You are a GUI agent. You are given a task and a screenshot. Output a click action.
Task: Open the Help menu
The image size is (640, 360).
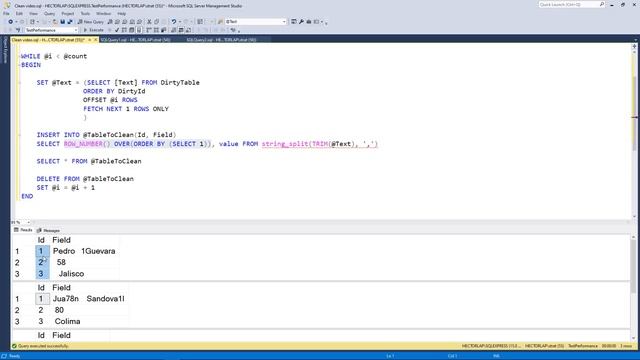[122, 13]
